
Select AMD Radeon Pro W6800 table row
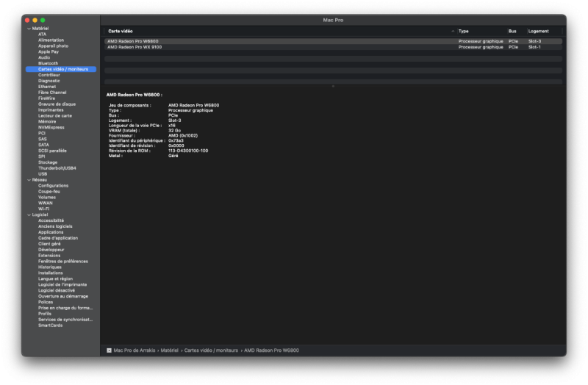(x=333, y=41)
